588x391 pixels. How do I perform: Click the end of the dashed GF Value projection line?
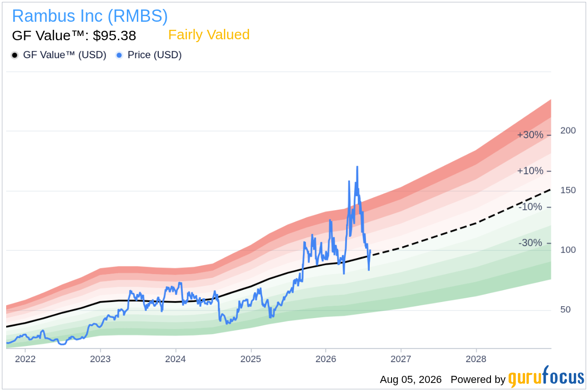point(551,190)
